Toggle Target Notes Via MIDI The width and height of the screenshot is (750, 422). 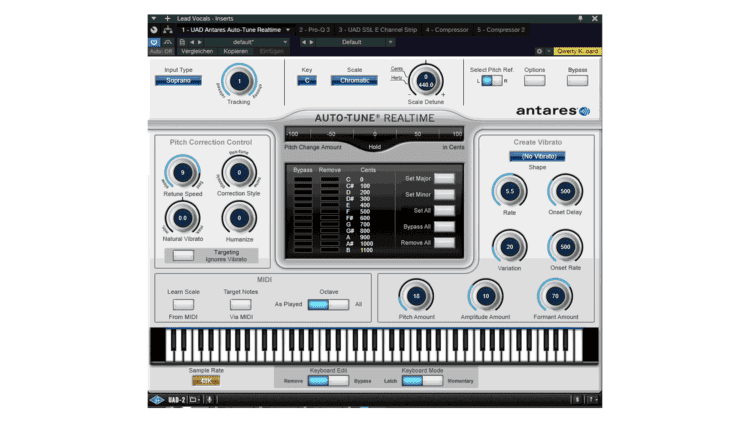point(241,304)
